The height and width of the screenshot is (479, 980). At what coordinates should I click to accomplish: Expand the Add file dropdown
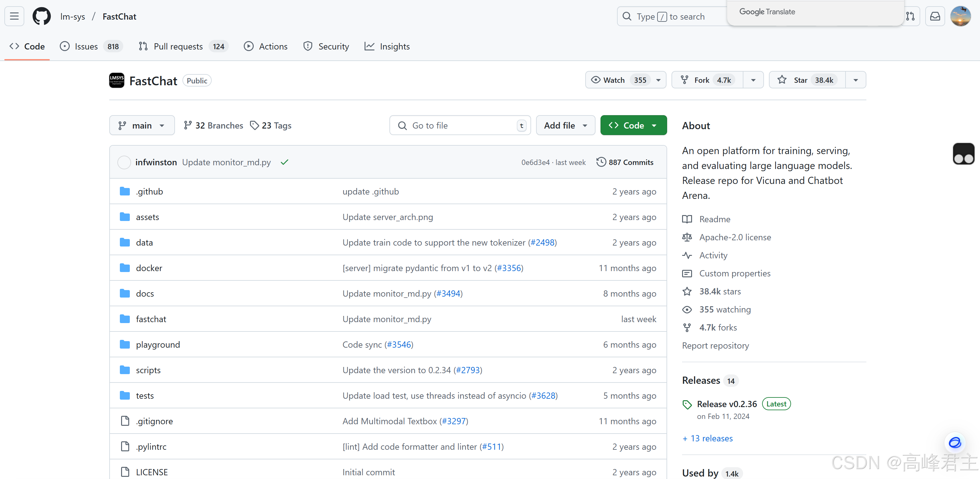(x=565, y=125)
